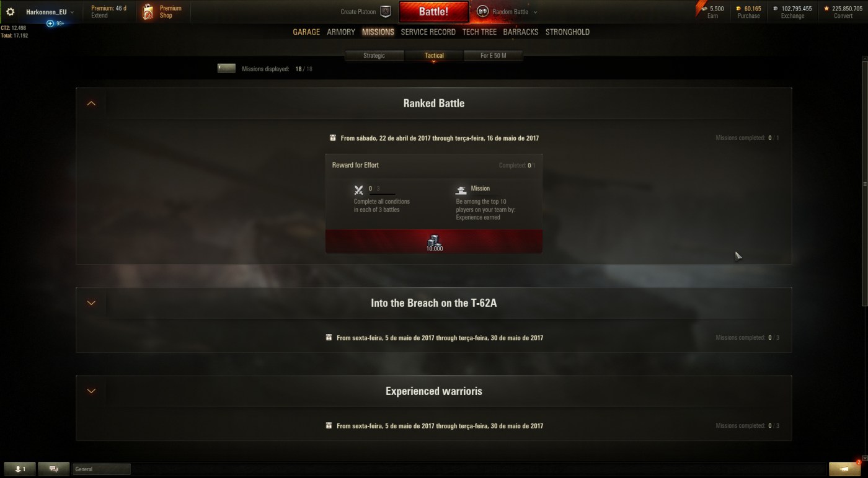Collapse the Ranked Battle section

coord(91,104)
